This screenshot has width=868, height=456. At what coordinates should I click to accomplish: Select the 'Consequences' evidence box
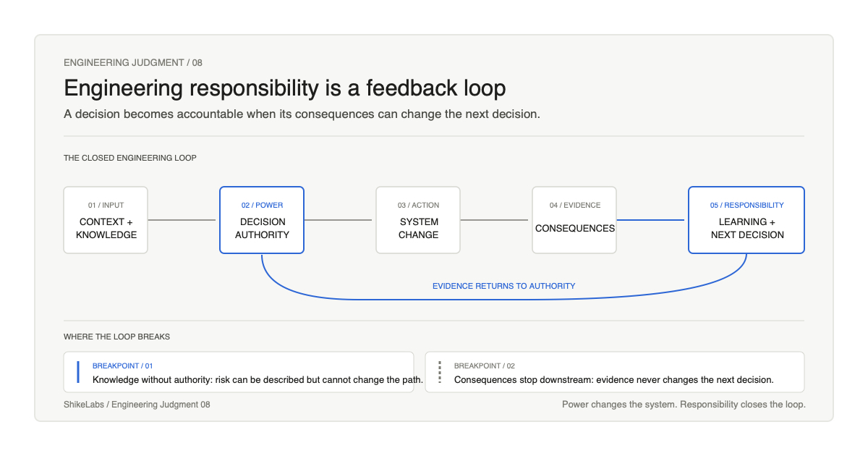[574, 220]
